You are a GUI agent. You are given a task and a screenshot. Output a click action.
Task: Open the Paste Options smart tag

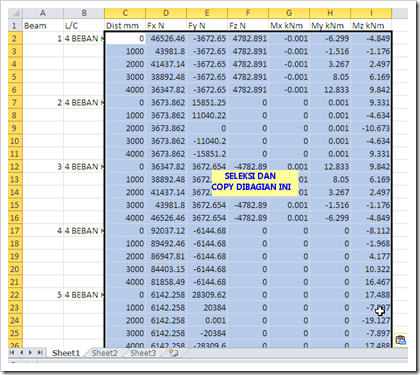point(401,340)
